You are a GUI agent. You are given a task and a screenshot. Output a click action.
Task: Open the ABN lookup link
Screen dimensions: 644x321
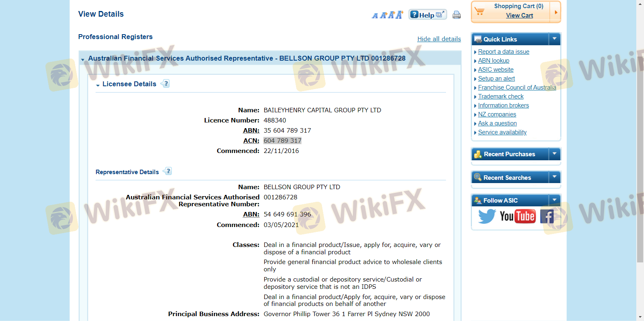pyautogui.click(x=494, y=61)
